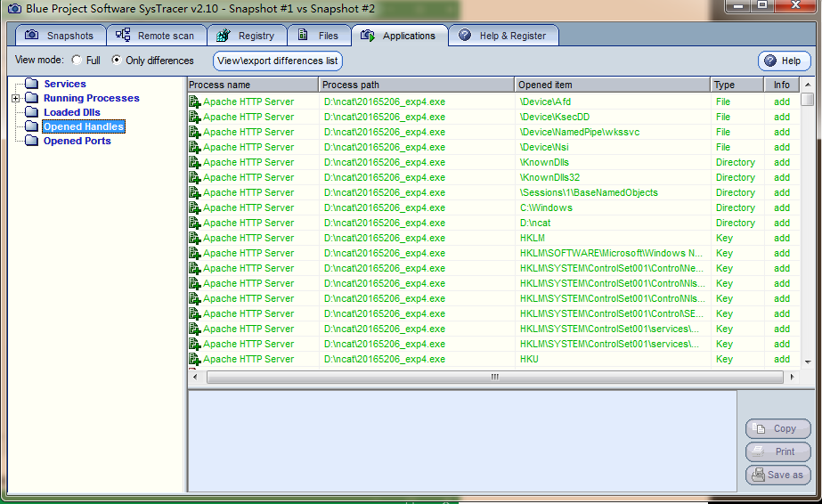
Task: Open the Registry tab
Action: click(x=247, y=36)
